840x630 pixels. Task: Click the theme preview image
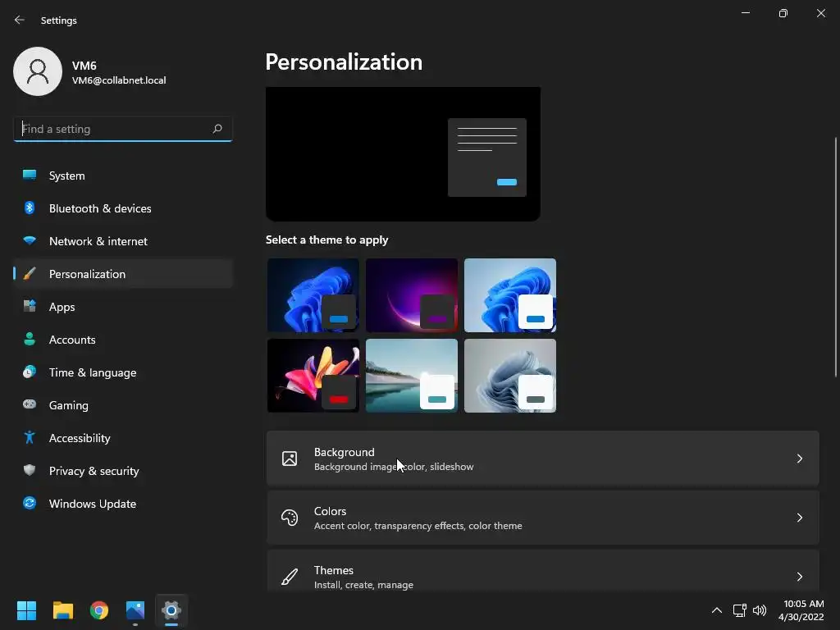tap(403, 153)
